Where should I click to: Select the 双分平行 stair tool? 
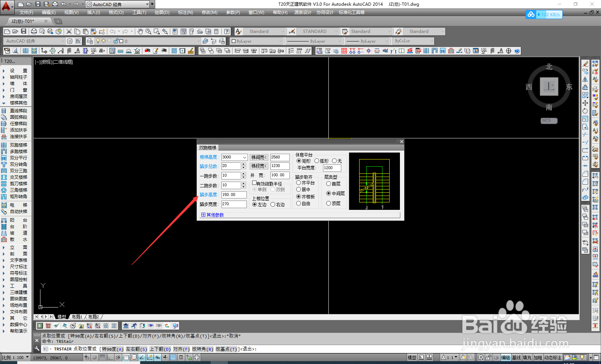point(15,158)
